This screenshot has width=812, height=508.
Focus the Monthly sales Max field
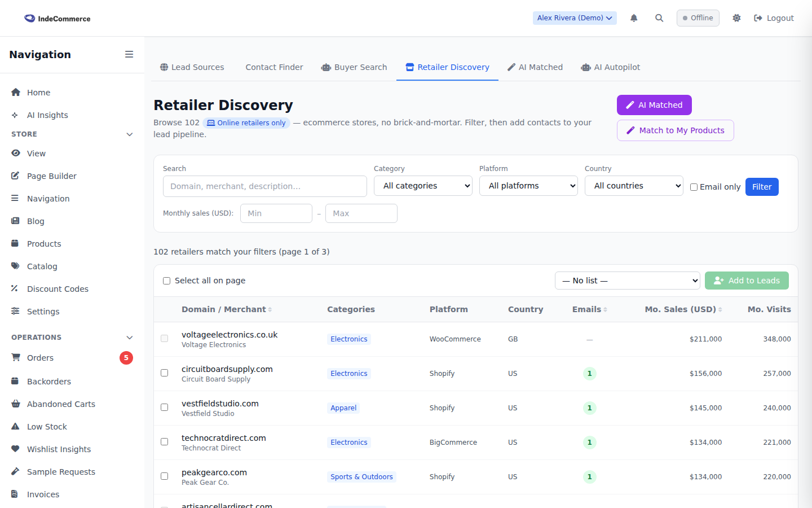coord(361,213)
